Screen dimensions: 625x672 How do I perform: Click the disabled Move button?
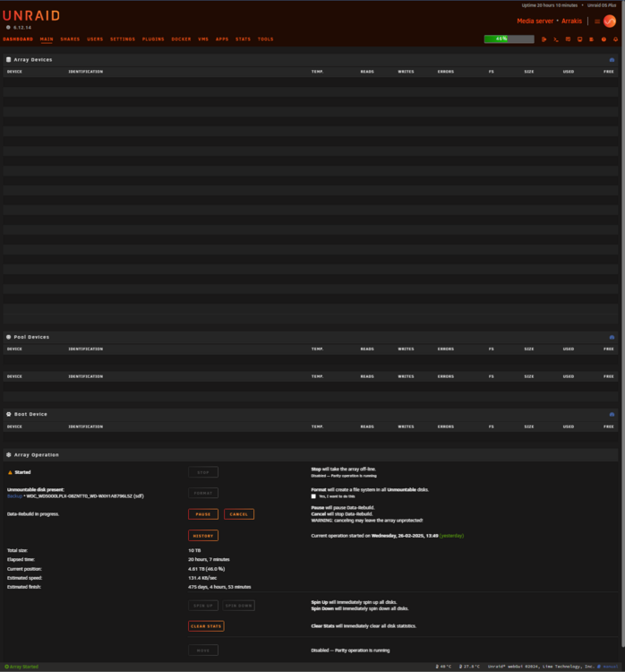tap(203, 650)
